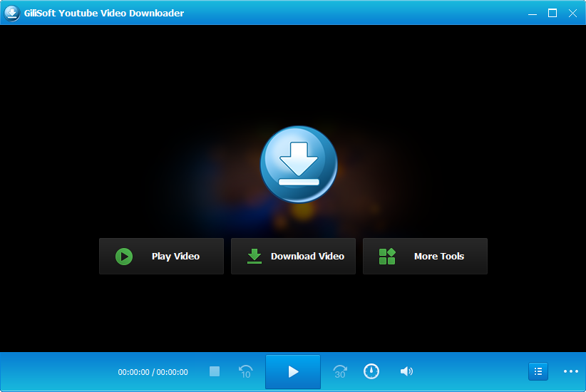This screenshot has width=586, height=392.
Task: Click the 00:00:00 / 00:00:00 time display
Action: click(153, 372)
